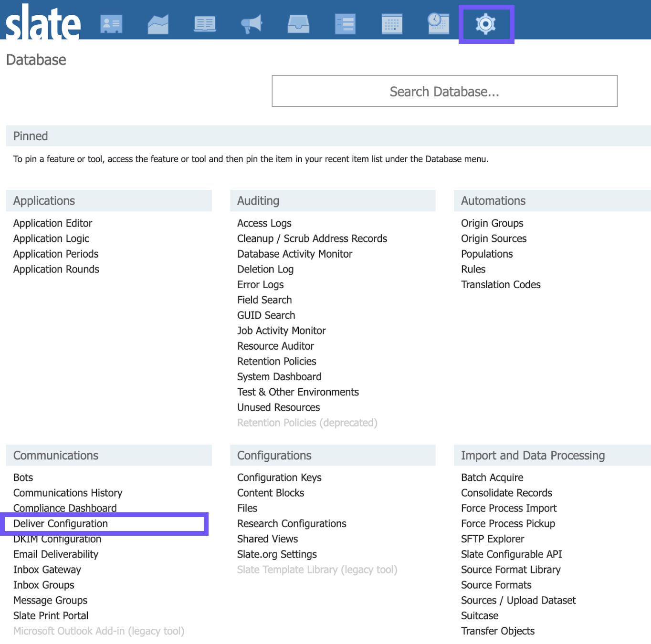Image resolution: width=651 pixels, height=644 pixels.
Task: Open Field Search
Action: 264,300
